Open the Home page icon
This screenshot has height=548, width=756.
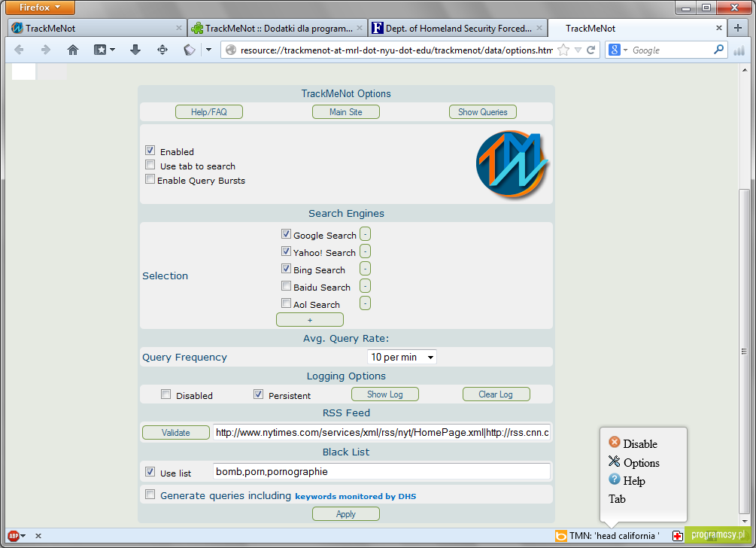click(x=73, y=50)
